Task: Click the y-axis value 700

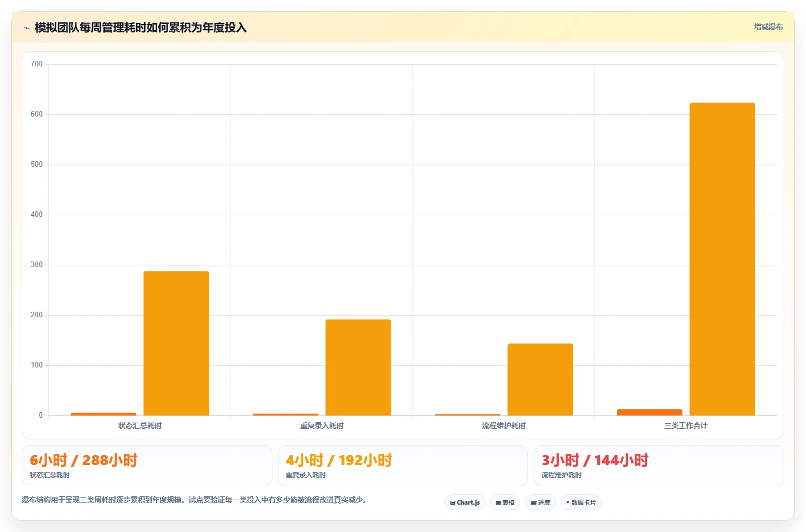Action: [37, 64]
